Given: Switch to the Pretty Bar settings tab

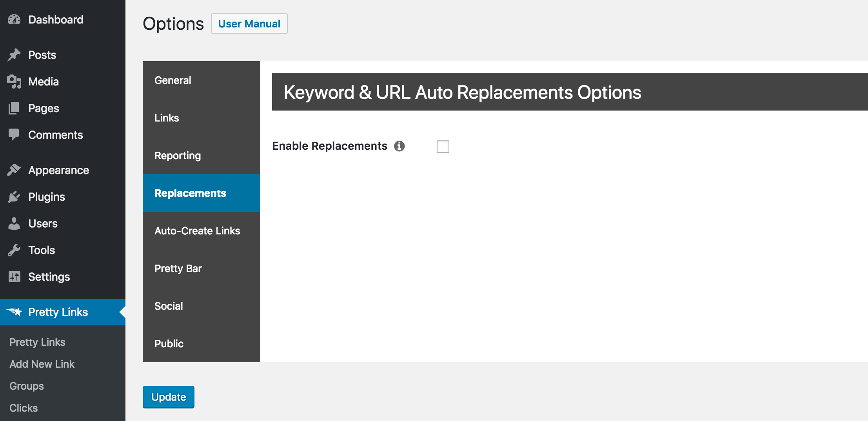Looking at the screenshot, I should tap(178, 268).
